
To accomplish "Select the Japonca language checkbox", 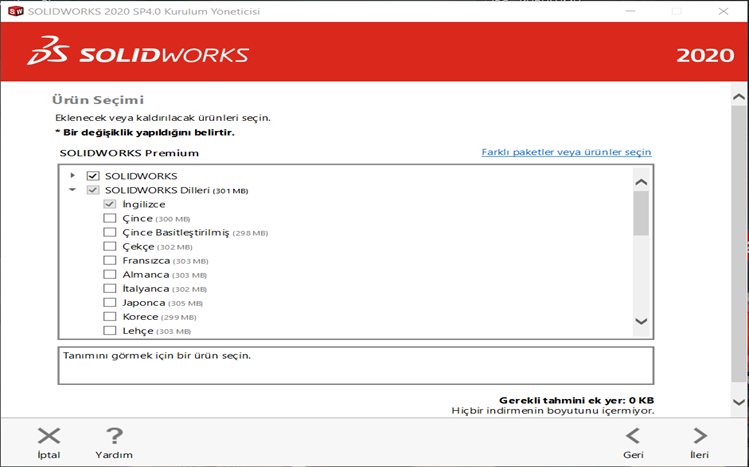I will point(110,302).
